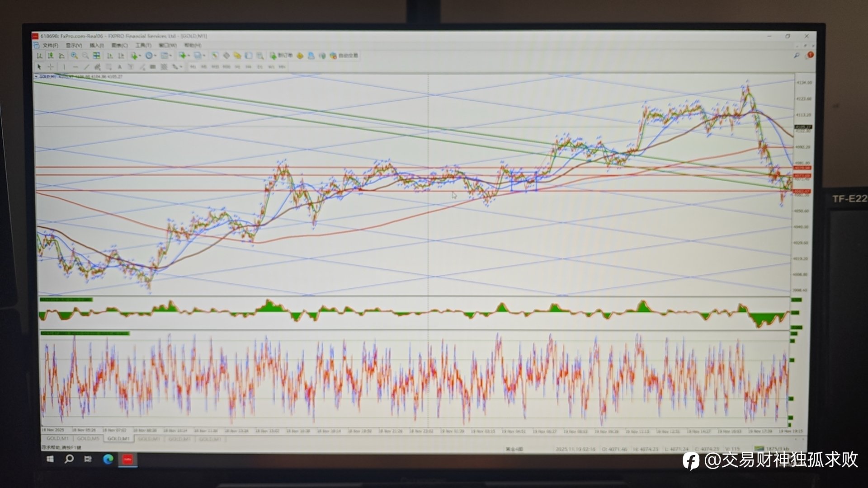Pick the horizontal line drawing tool
This screenshot has width=868, height=488.
[75, 67]
